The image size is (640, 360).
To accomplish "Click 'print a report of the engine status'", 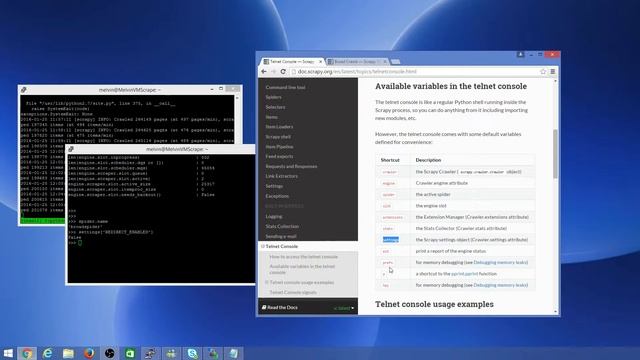I will [x=451, y=251].
